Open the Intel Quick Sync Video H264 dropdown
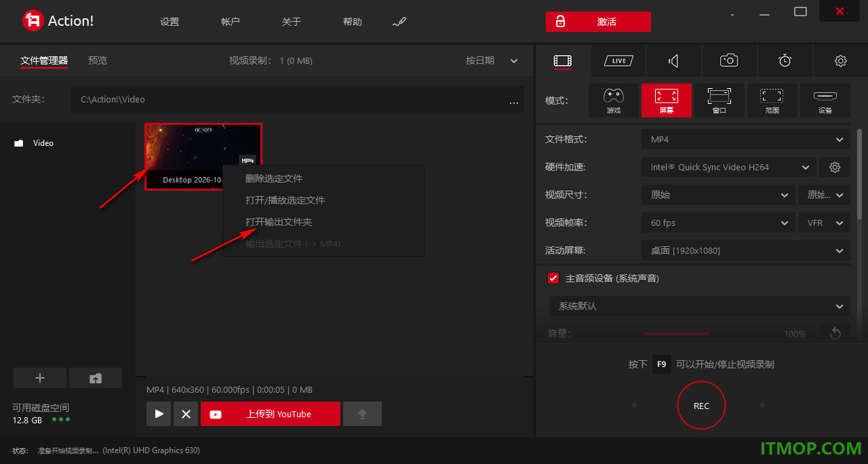The width and height of the screenshot is (868, 464). 728,167
